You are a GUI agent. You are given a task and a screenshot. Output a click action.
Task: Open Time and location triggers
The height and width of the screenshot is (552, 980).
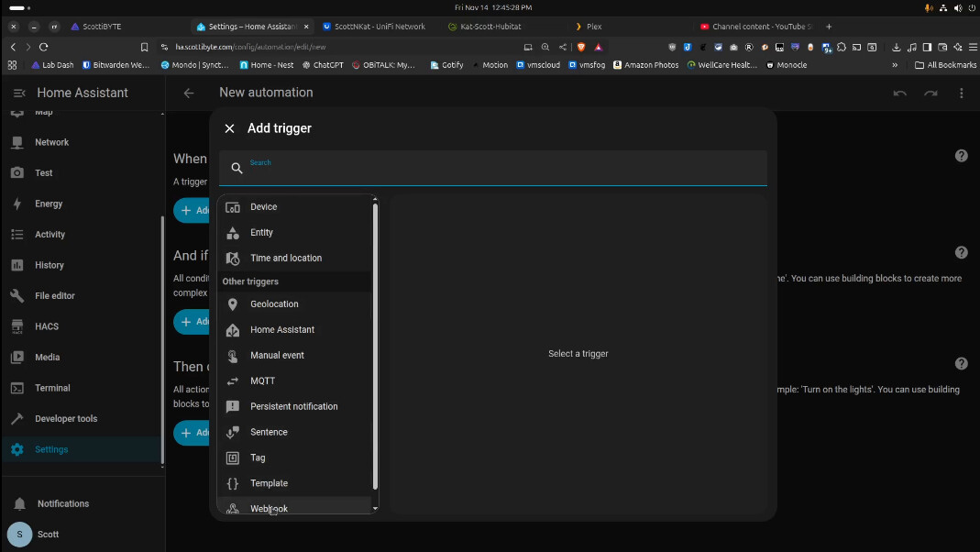(285, 259)
